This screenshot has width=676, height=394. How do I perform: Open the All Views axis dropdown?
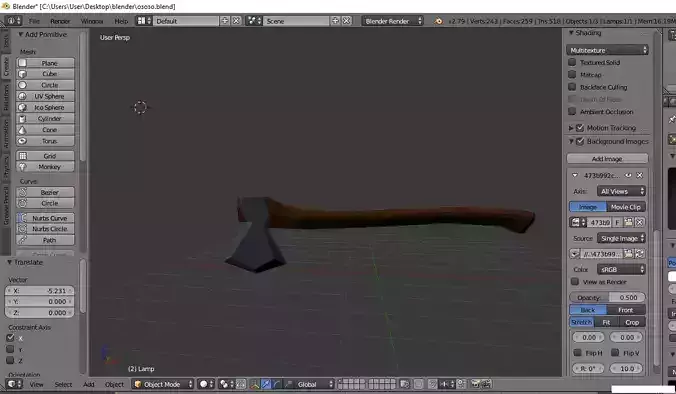(621, 191)
